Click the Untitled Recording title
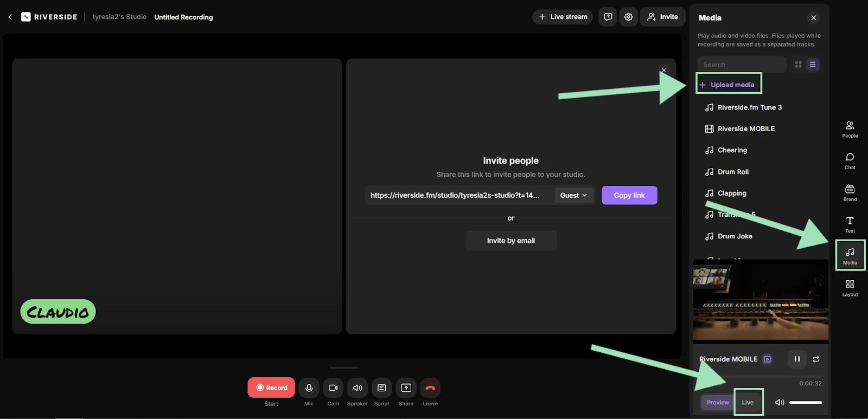This screenshot has width=868, height=419. click(183, 17)
